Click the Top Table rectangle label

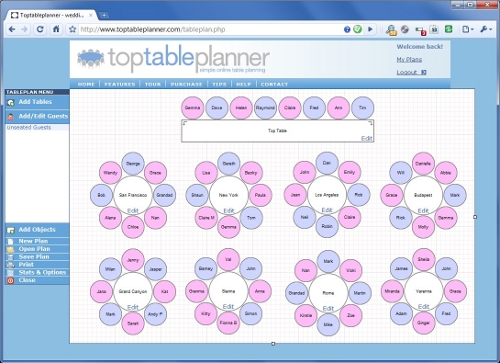tap(277, 131)
